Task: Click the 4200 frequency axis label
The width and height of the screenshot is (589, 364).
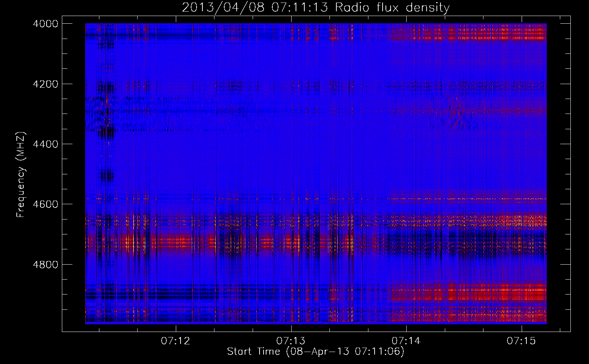Action: click(46, 84)
